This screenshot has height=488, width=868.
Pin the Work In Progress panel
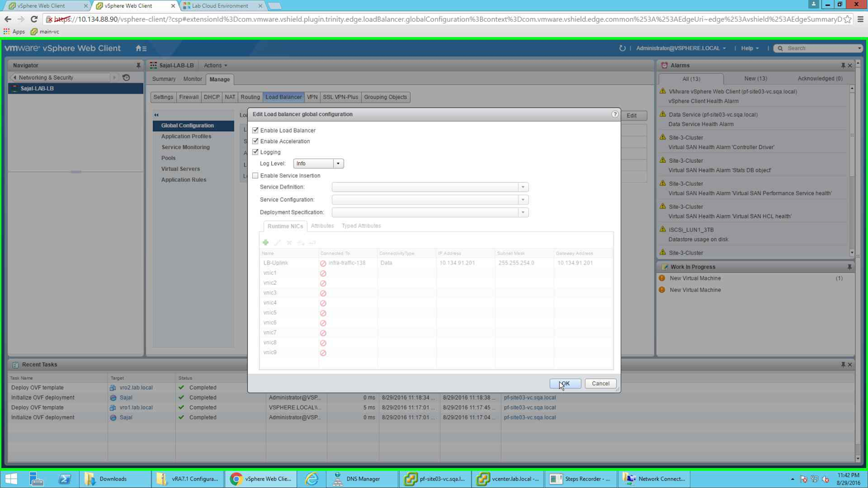tap(850, 267)
